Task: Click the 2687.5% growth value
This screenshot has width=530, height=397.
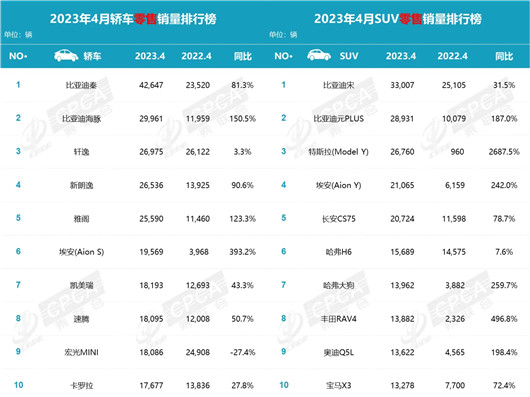Action: click(504, 152)
